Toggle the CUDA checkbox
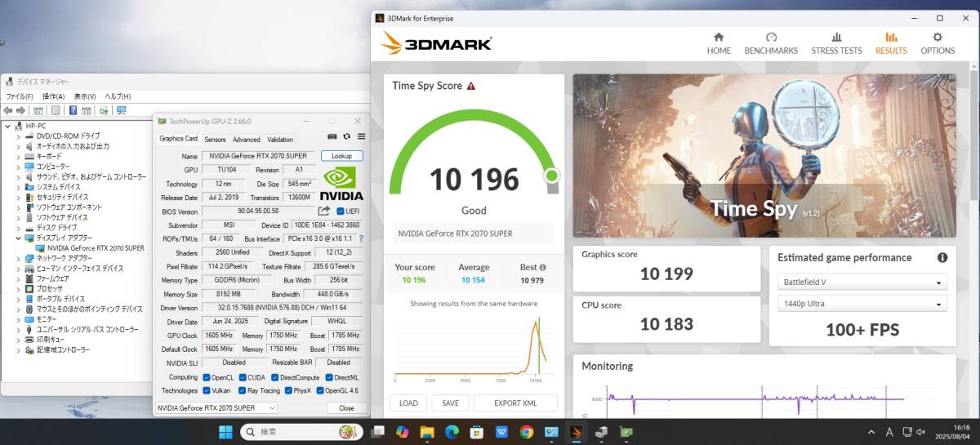 pos(241,377)
